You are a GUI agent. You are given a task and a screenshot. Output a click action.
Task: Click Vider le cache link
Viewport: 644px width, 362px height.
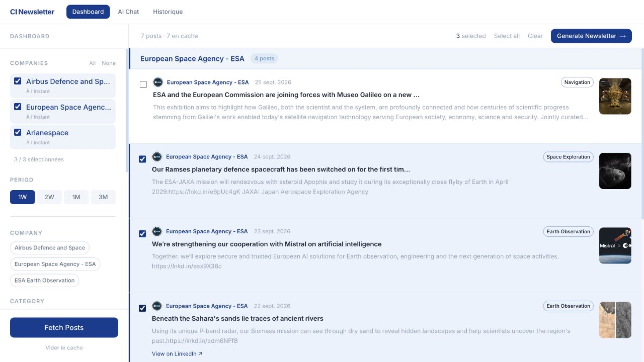point(64,348)
